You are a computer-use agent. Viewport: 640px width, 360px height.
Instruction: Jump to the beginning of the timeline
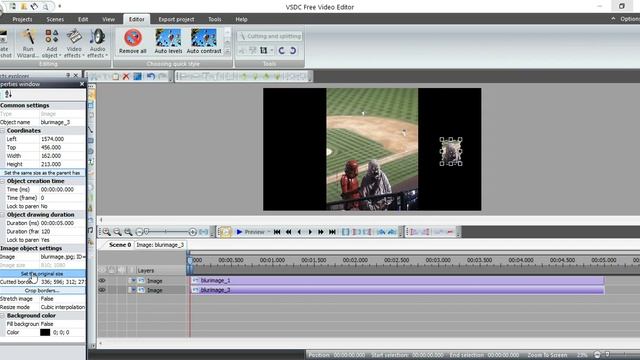[x=277, y=232]
